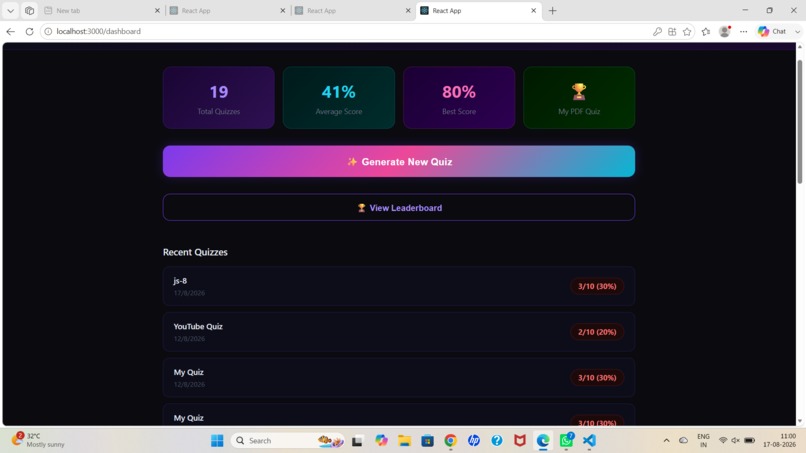Open the clock showing 11:00
The image size is (806, 453).
pyautogui.click(x=780, y=440)
